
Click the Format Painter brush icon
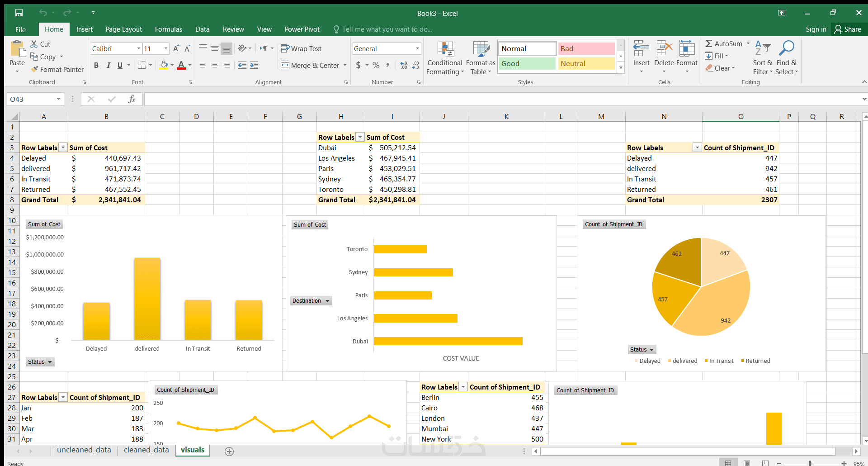34,69
